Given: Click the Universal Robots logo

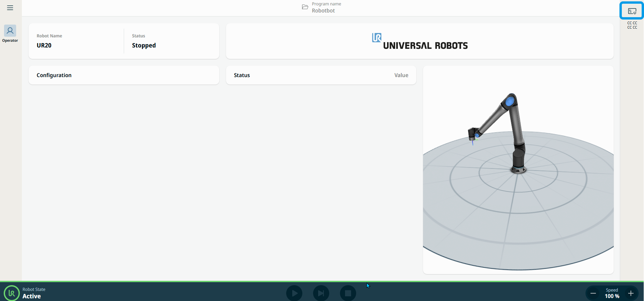Looking at the screenshot, I should pos(420,42).
